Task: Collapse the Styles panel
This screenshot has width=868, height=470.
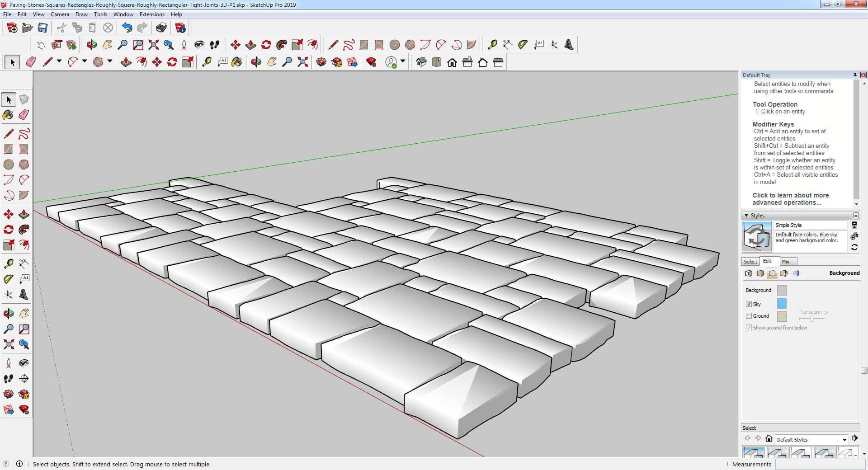Action: pos(746,216)
